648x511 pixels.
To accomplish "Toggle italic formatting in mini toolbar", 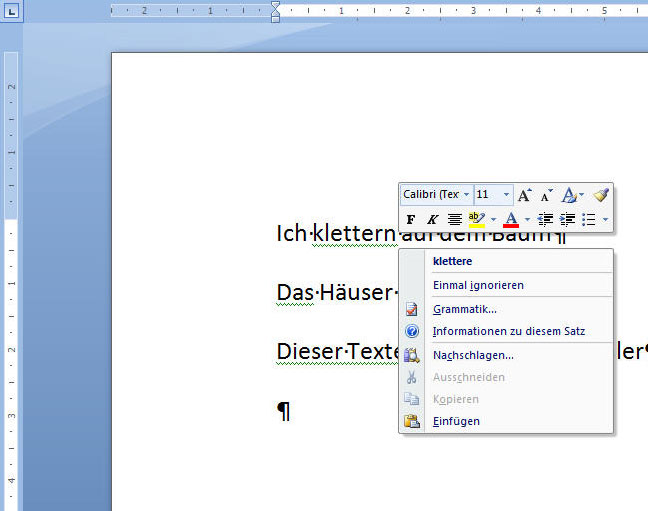I will click(x=432, y=219).
